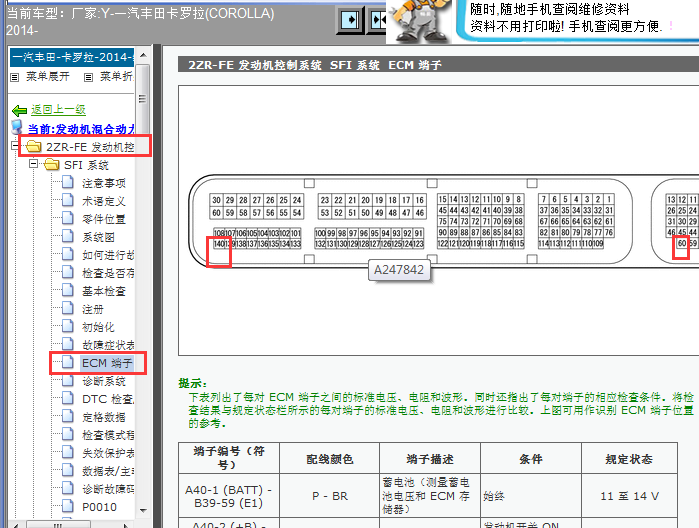Screen dimensions: 699x528
Task: Select the ECM 端子 tree item
Action: coord(107,363)
